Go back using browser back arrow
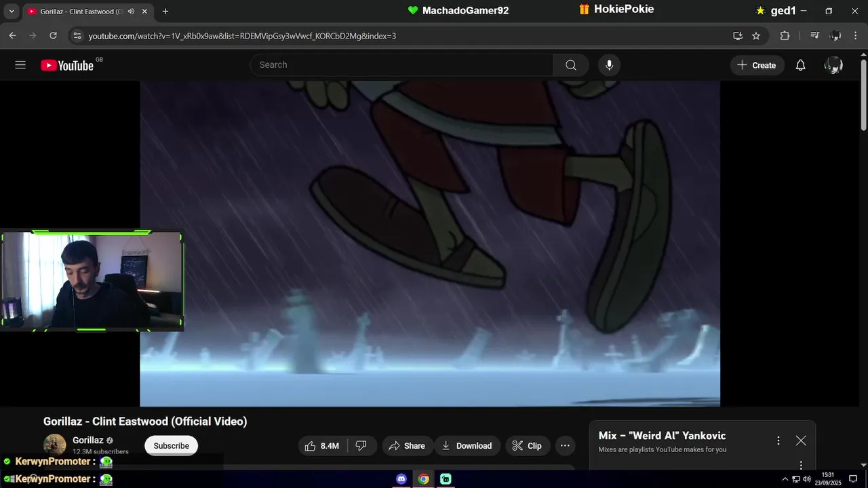Screen dimensions: 868x488 click(12, 35)
